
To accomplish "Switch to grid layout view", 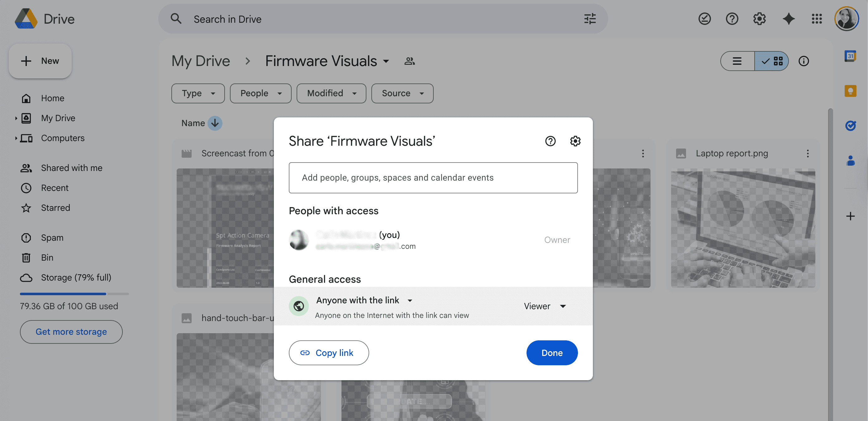I will [x=772, y=61].
